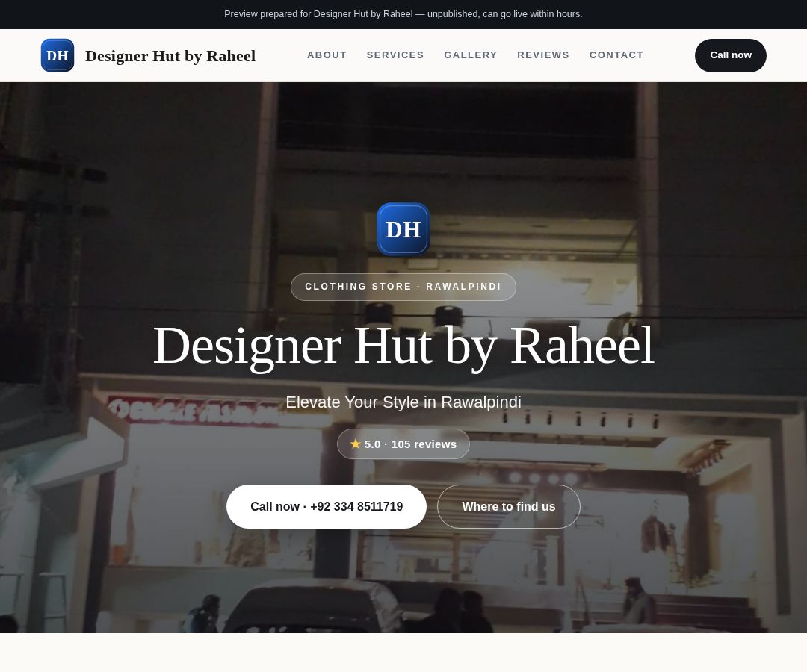Click the Clothing Store · Rawalpindi pill
The width and height of the screenshot is (807, 672).
pos(403,287)
